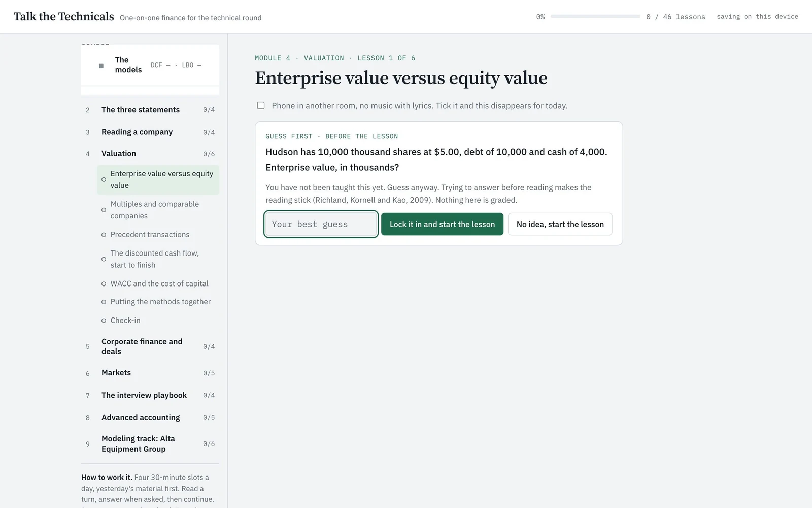This screenshot has width=812, height=508.
Task: Click the 0% progress label
Action: tap(540, 17)
